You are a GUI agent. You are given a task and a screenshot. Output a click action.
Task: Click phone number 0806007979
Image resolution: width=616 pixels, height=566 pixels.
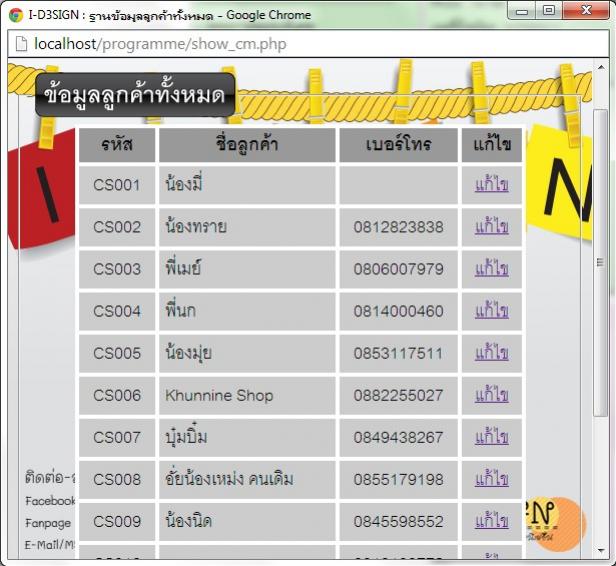coord(398,269)
